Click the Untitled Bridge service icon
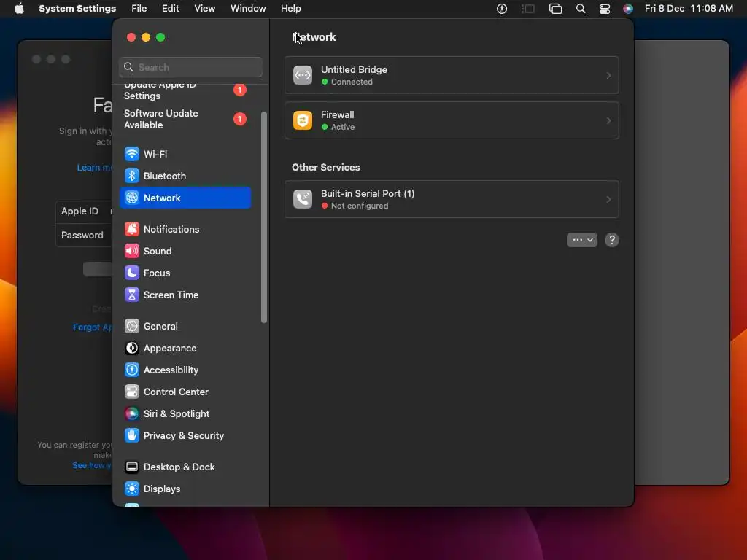Screen dimensions: 747x560 pyautogui.click(x=303, y=75)
